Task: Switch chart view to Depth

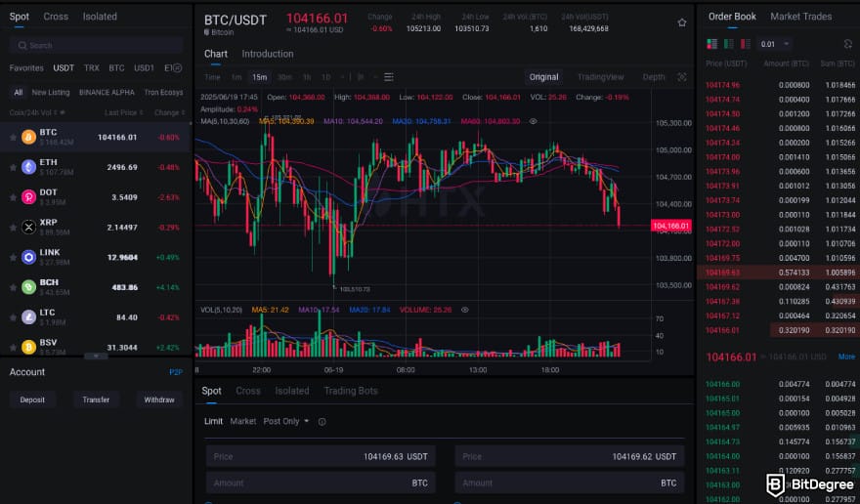Action: pyautogui.click(x=654, y=77)
